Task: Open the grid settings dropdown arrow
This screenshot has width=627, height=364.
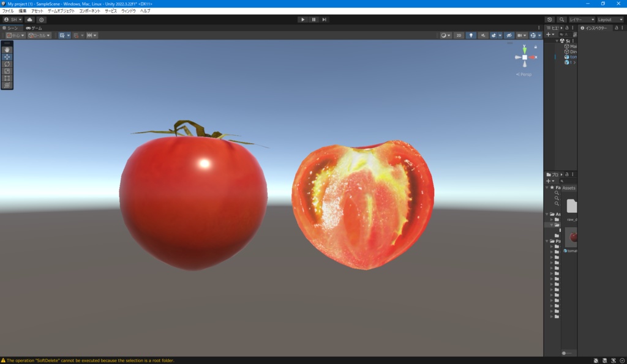Action: (69, 35)
